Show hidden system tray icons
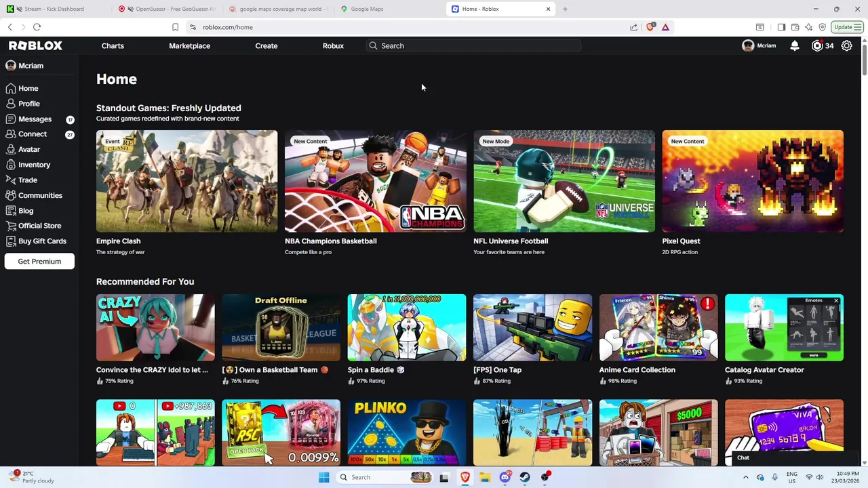 745,477
